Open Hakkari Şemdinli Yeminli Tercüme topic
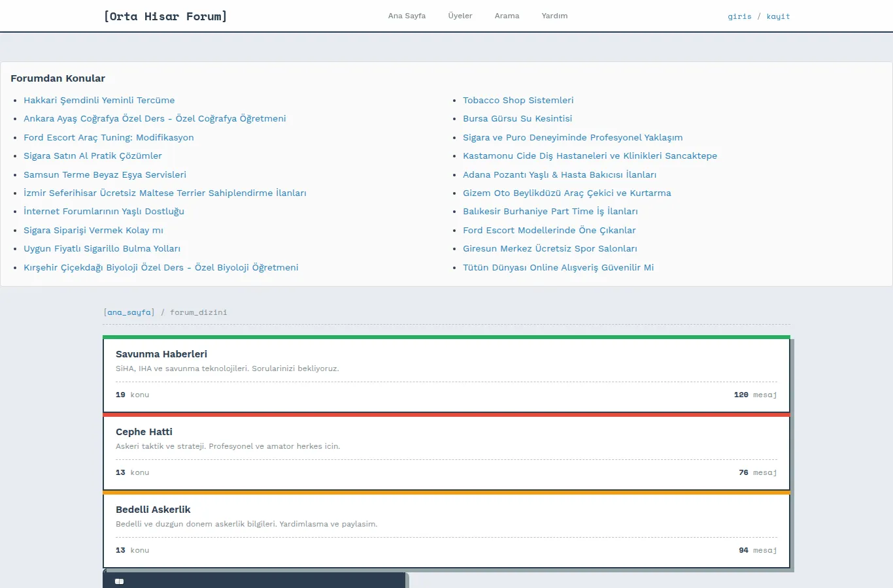This screenshot has height=588, width=893. tap(99, 100)
